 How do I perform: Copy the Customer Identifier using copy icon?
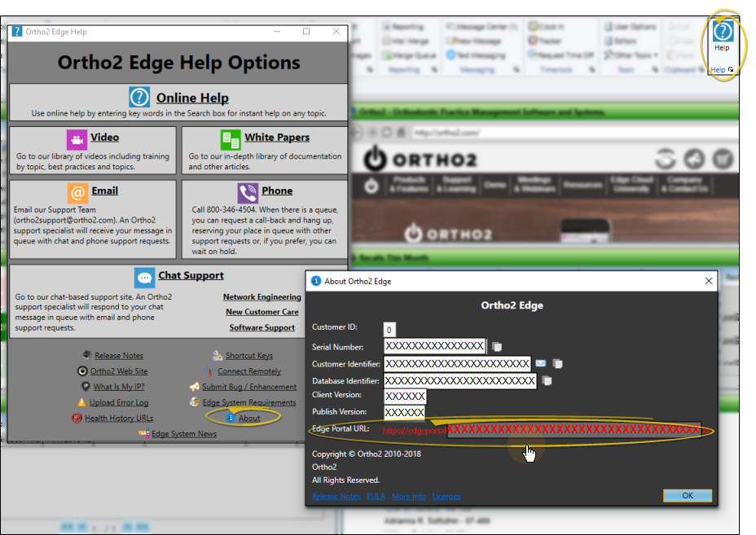(557, 363)
